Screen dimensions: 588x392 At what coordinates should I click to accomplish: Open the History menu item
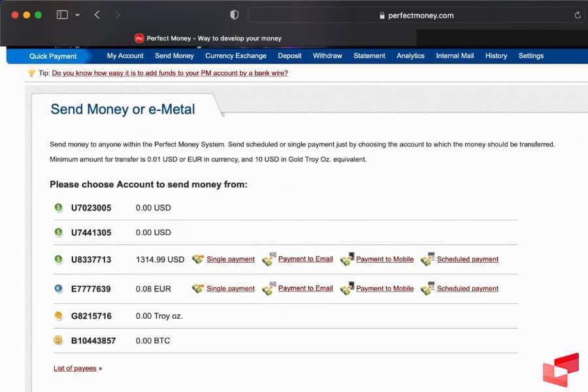tap(496, 56)
